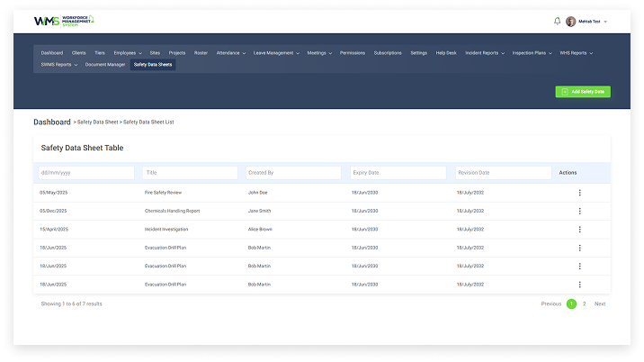The height and width of the screenshot is (362, 644).
Task: Click the Mehtab Test profile avatar
Action: (570, 21)
